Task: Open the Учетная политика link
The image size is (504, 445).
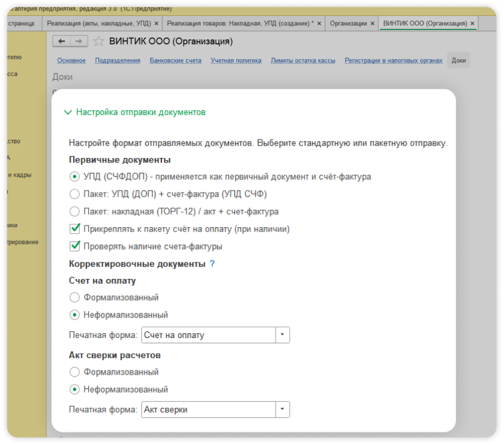Action: [x=237, y=60]
